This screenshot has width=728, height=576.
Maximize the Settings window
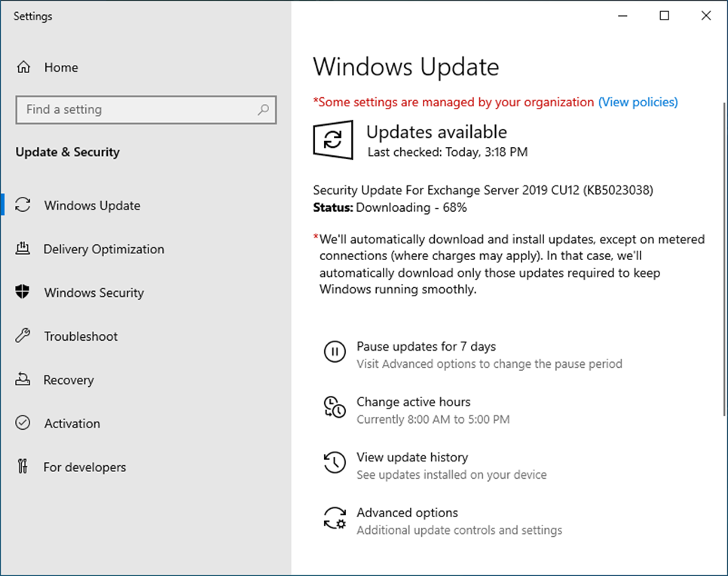click(x=664, y=16)
